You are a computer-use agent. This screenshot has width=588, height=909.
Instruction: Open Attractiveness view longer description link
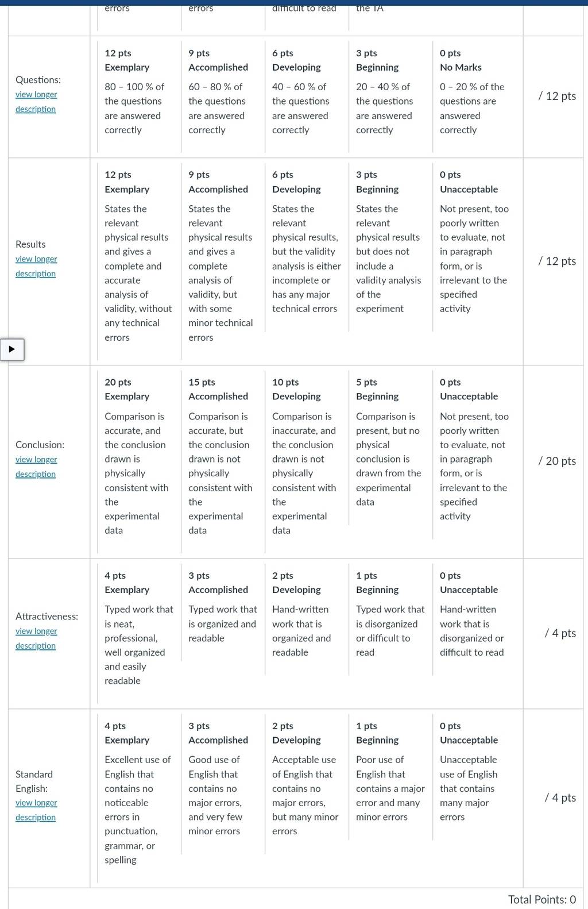(x=36, y=638)
